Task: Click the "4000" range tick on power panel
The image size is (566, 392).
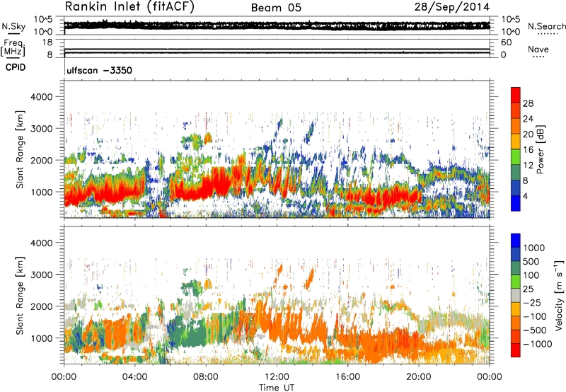Action: [41, 97]
